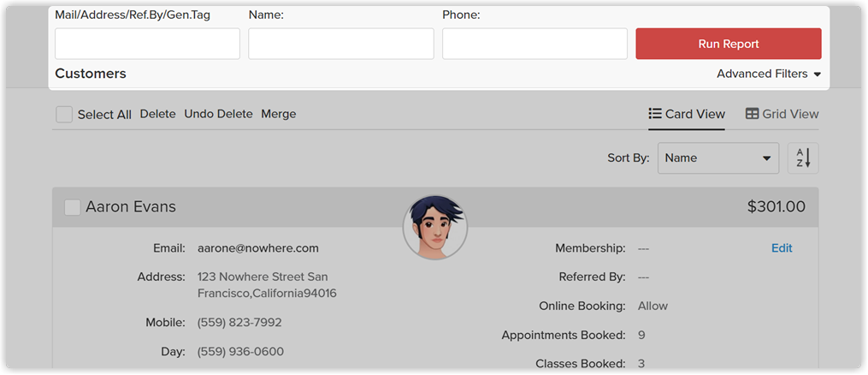This screenshot has width=868, height=375.
Task: Click mobile number (559) 823-7992
Action: point(239,323)
